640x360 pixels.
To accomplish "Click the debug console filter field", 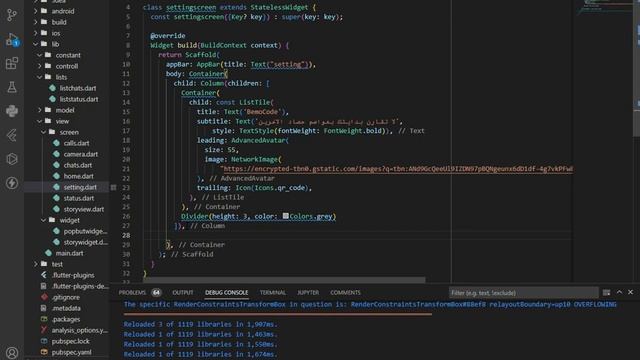I will point(524,293).
